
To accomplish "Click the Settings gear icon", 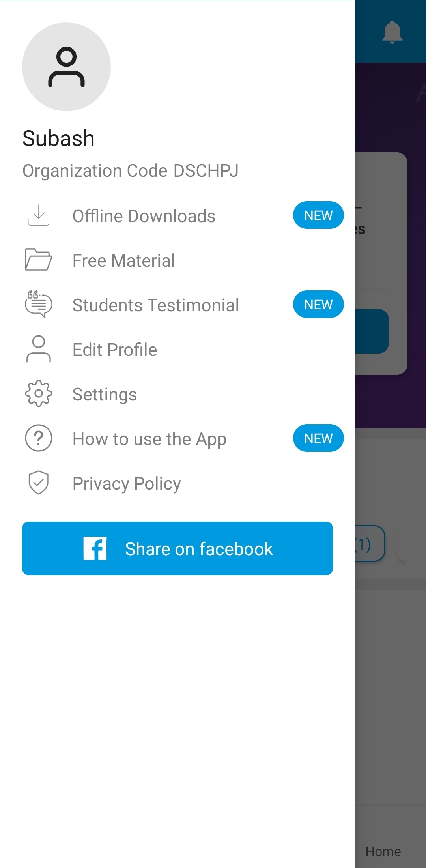I will point(38,393).
